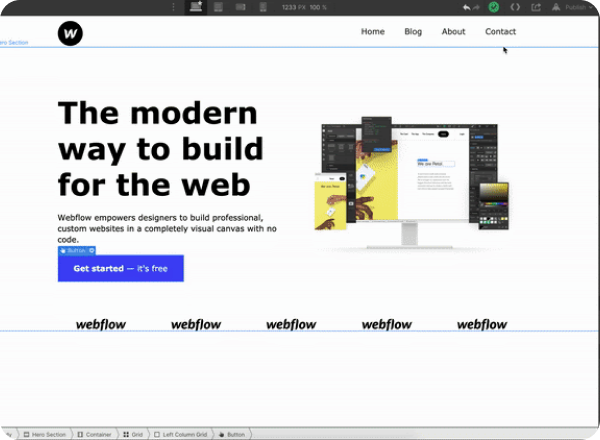Screen dimensions: 600x440
Task: Switch to tablet breakpoint view
Action: click(218, 7)
